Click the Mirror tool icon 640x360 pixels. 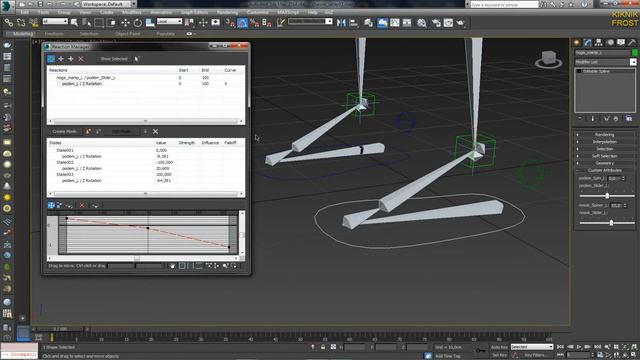(341, 23)
